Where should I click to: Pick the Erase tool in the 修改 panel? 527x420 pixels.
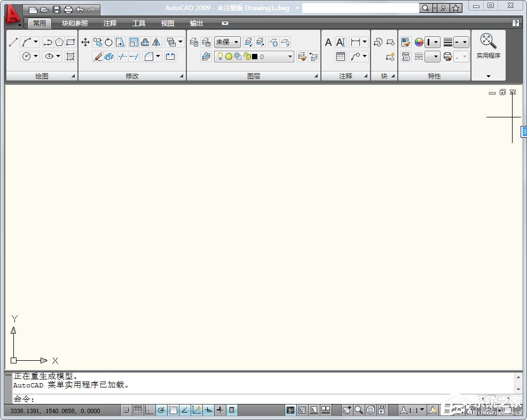coord(97,57)
